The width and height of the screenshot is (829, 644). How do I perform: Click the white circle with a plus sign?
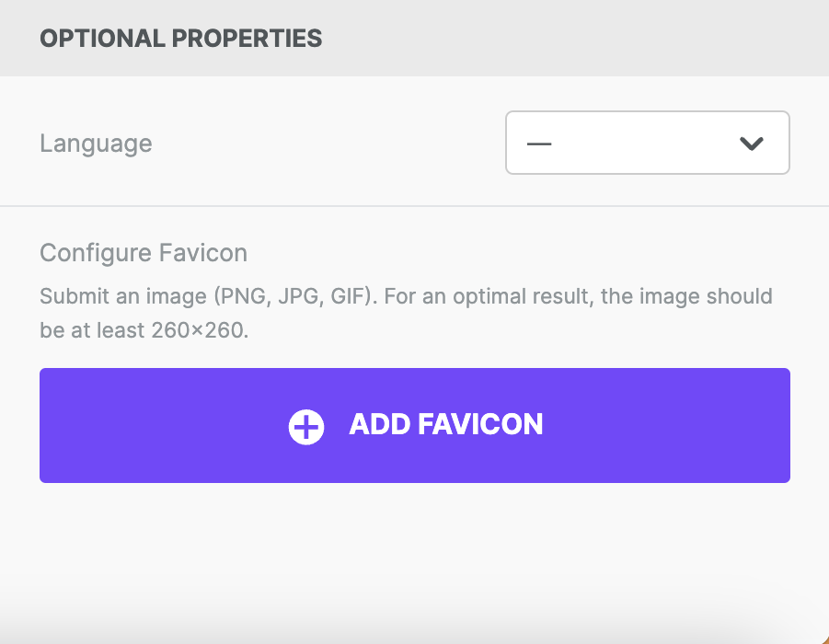coord(306,426)
